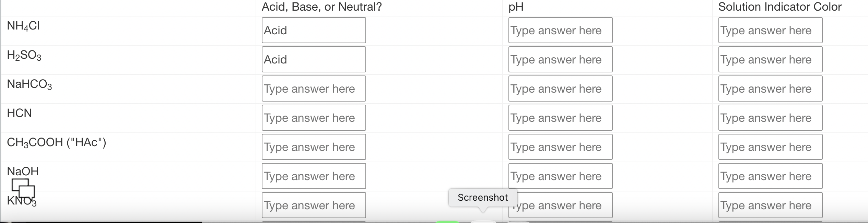Select the NH4Cl pH answer field
Viewport: 868px width, 223px height.
coord(560,30)
